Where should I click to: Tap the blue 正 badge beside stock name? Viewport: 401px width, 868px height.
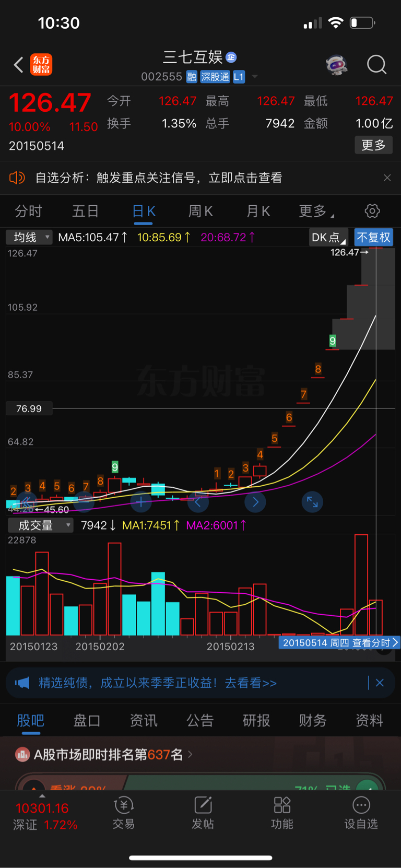point(231,57)
